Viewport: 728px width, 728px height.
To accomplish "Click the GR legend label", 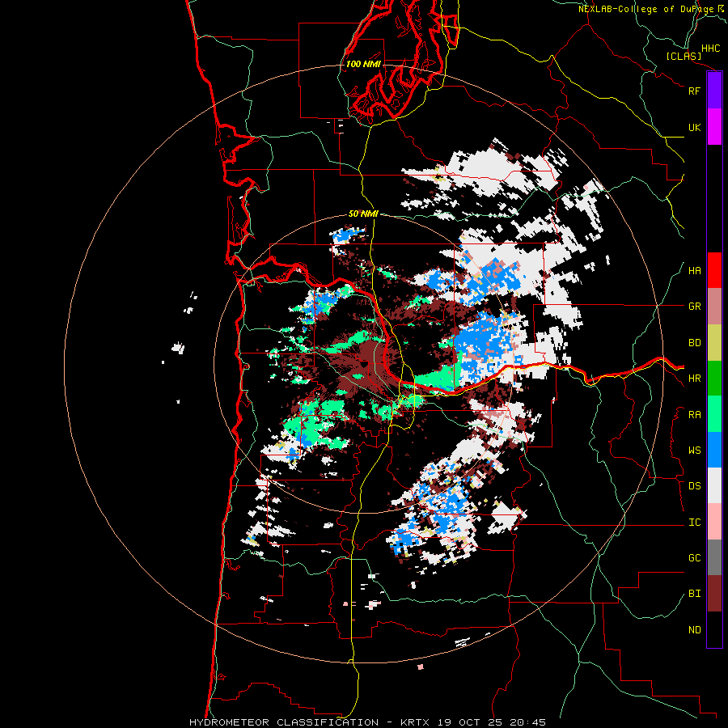I will (694, 307).
